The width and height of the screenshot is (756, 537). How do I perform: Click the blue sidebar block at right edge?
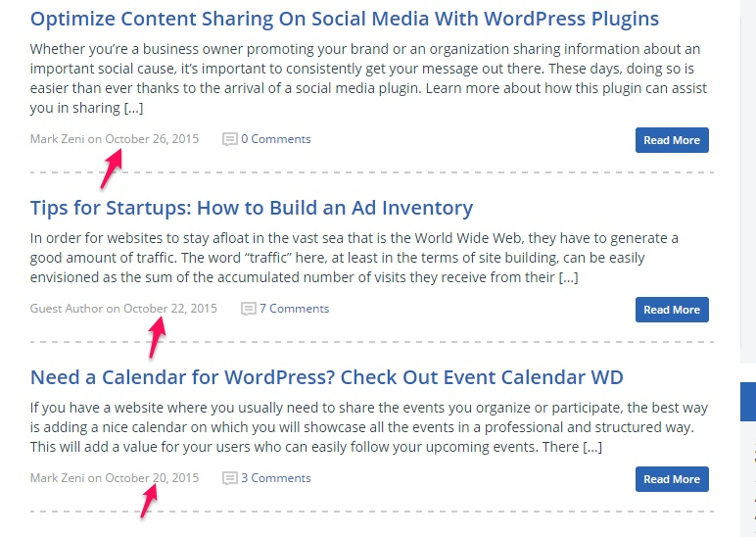coord(748,402)
